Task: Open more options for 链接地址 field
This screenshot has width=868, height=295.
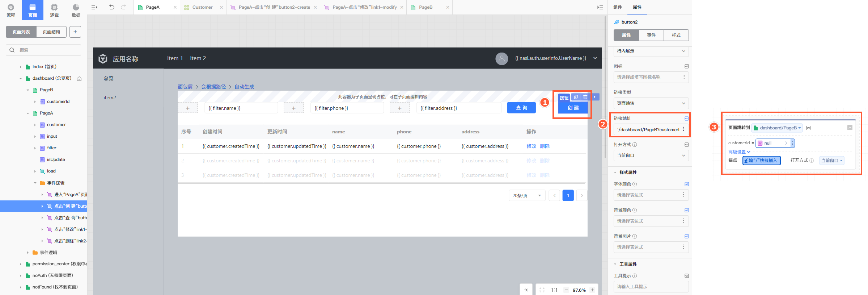Action: [x=683, y=129]
